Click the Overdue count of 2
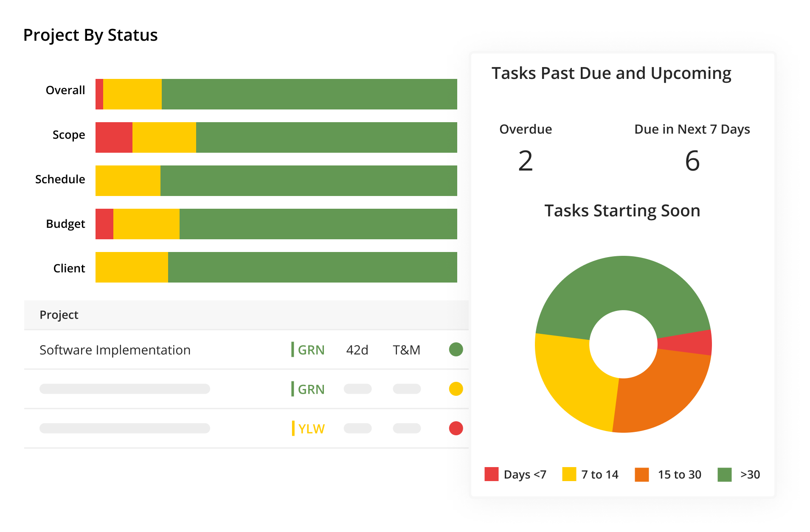Image resolution: width=810 pixels, height=532 pixels. [526, 161]
